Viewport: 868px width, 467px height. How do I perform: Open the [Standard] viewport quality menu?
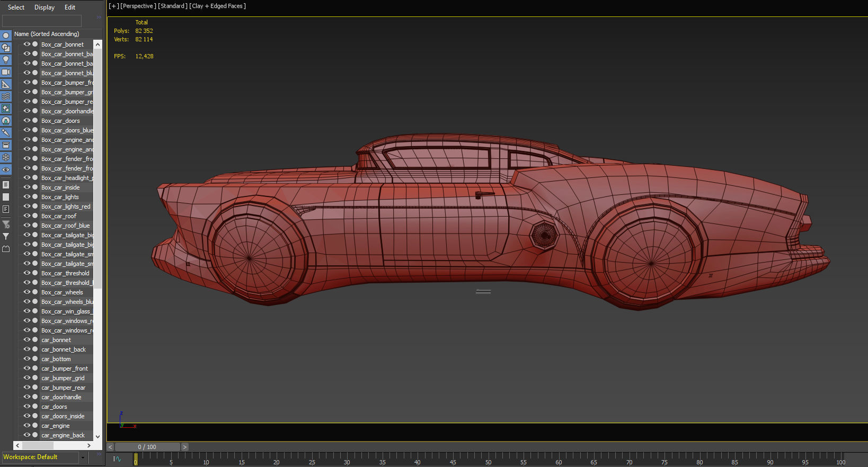(x=173, y=6)
